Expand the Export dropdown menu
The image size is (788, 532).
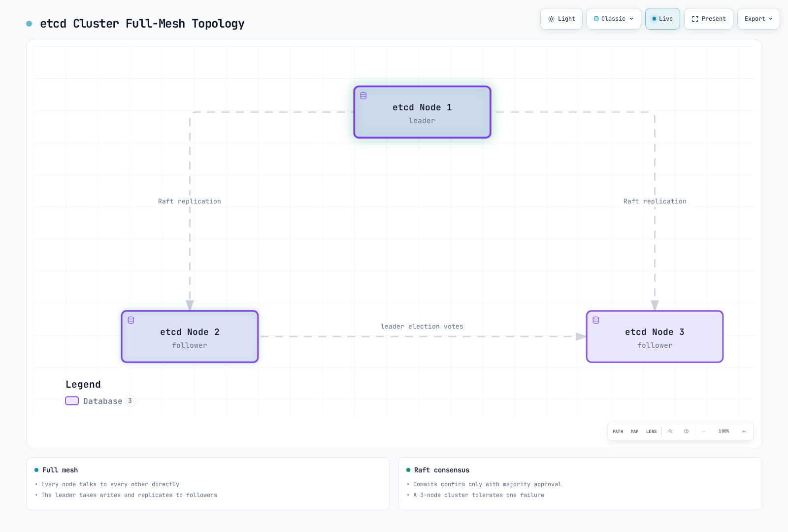[x=758, y=19]
